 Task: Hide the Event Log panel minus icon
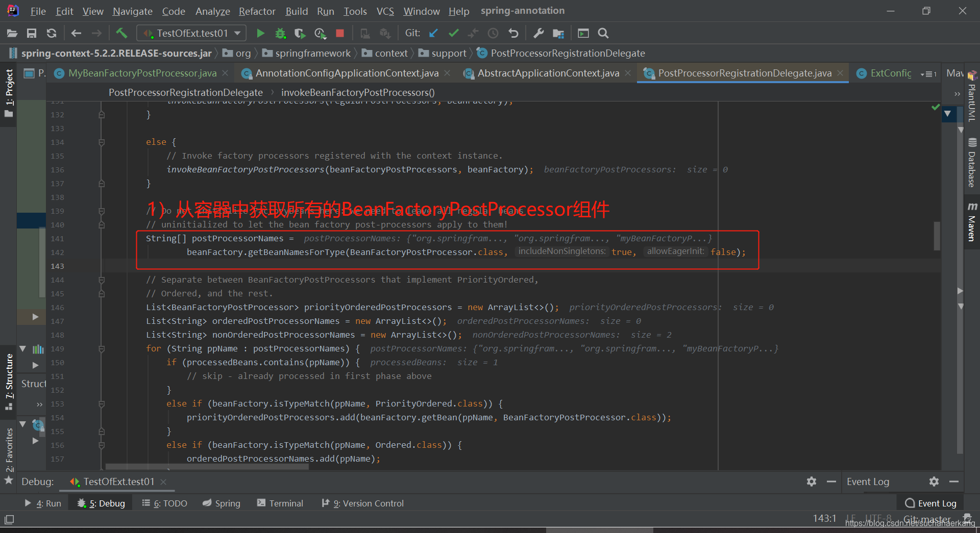coord(954,481)
